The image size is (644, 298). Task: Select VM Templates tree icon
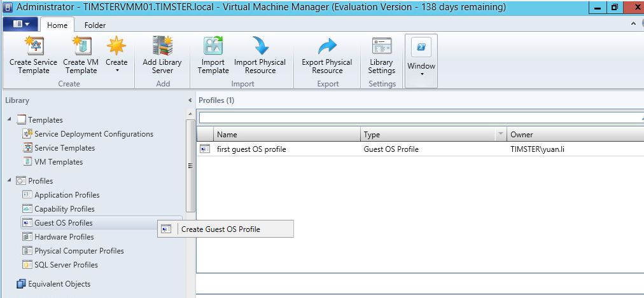coord(27,162)
